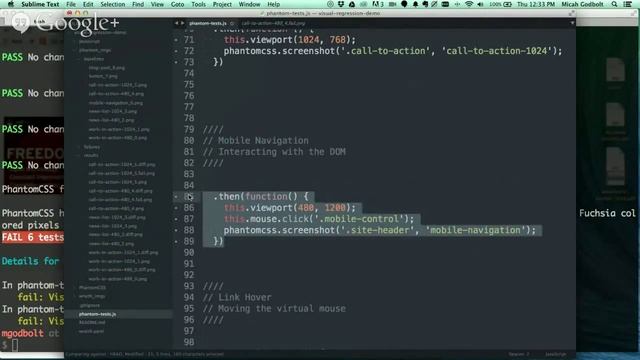Click the camera icon in menu bar
Viewport: 640px width, 360px height.
pyautogui.click(x=392, y=4)
